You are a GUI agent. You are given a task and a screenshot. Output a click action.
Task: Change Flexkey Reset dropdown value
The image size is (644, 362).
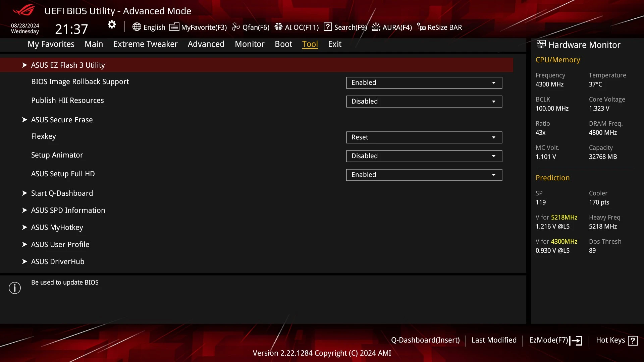click(x=424, y=137)
